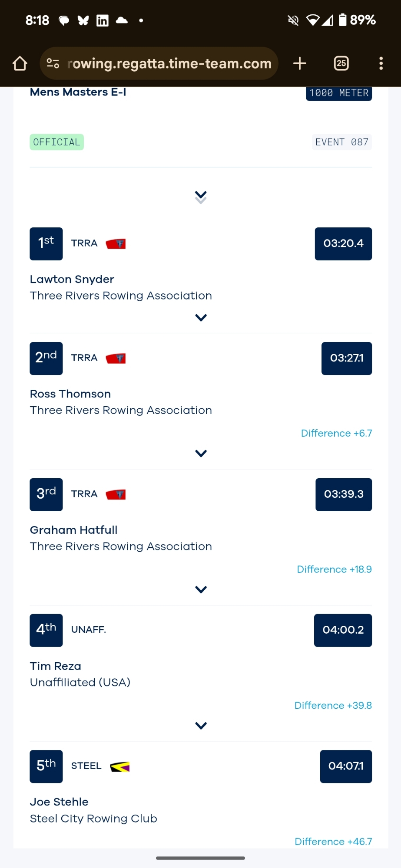401x868 pixels.
Task: Tap the TRRA flag beside 3rd place
Action: pyautogui.click(x=116, y=494)
